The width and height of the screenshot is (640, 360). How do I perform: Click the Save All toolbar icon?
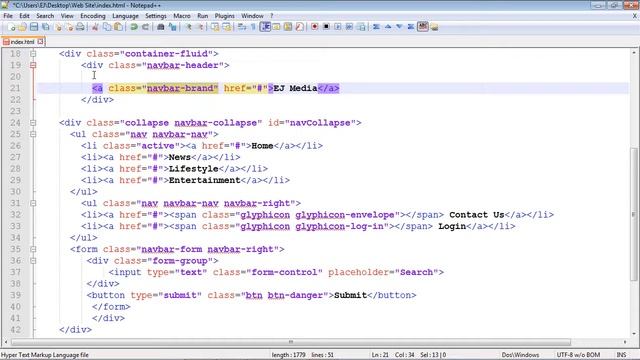click(46, 27)
